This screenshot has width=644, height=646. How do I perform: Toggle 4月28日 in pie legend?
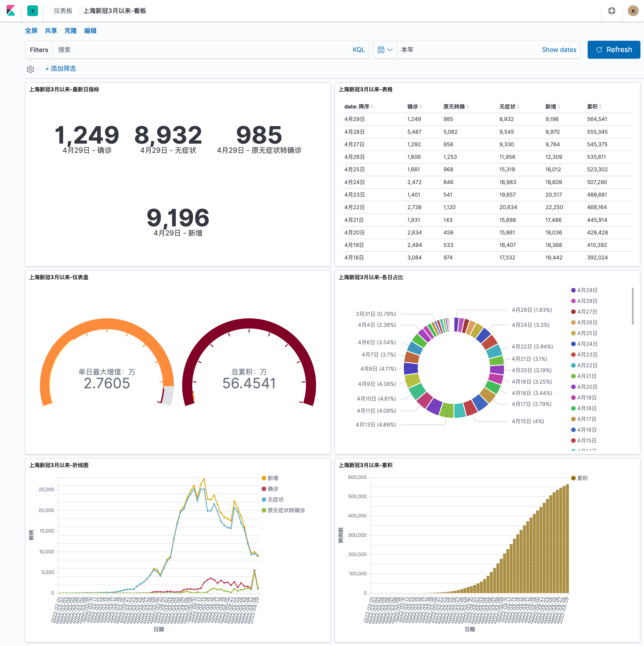click(584, 301)
